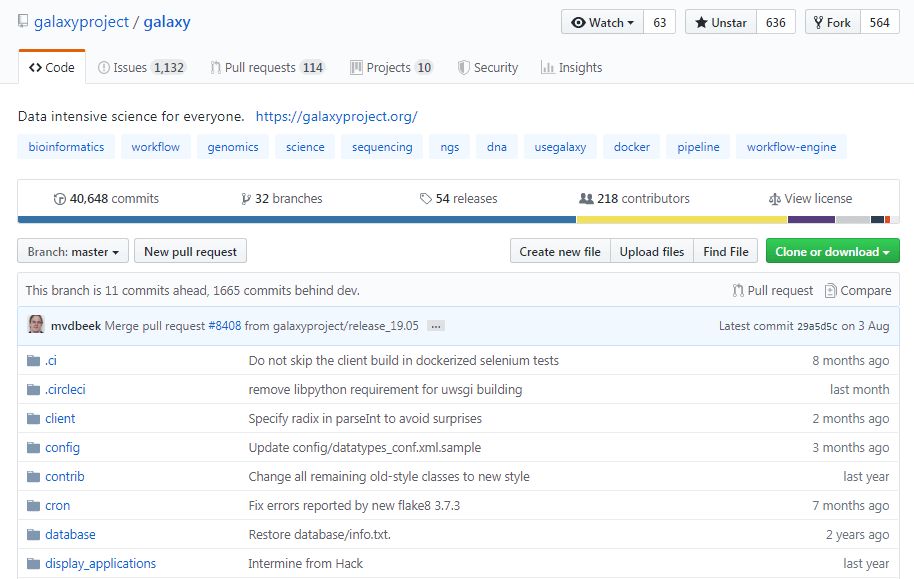The image size is (914, 579).
Task: Select the workflow-engine topic tag
Action: coord(791,147)
